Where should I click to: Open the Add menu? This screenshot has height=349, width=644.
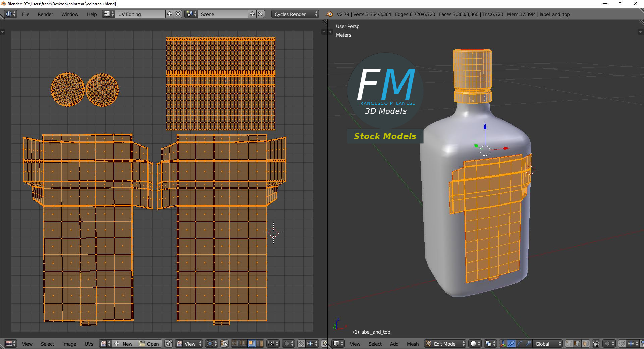[x=394, y=344]
